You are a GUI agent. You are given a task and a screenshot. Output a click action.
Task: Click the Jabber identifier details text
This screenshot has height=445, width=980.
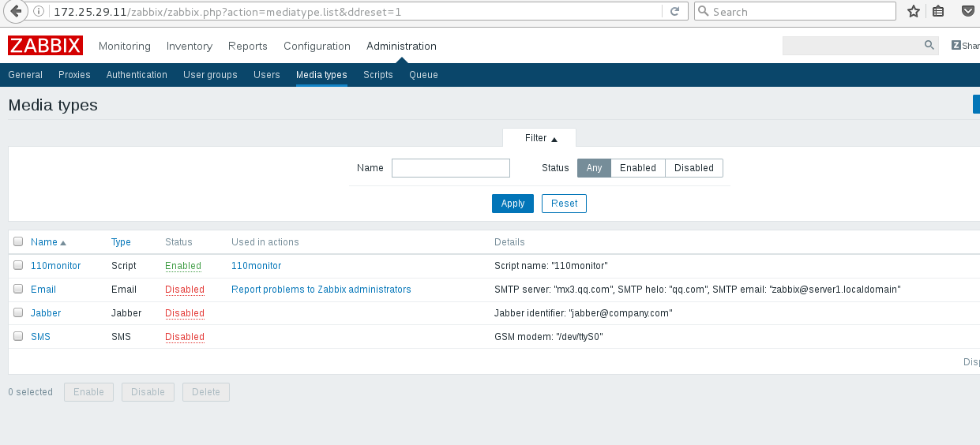pos(583,313)
